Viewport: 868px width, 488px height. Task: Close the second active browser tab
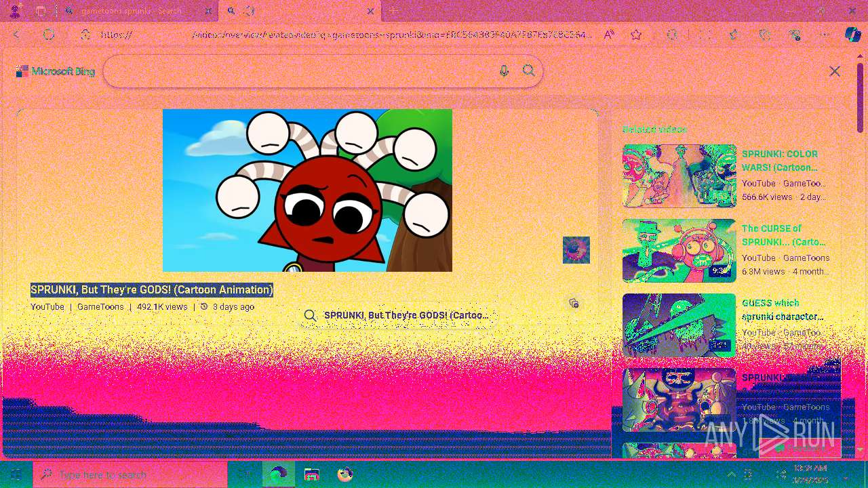click(x=370, y=11)
